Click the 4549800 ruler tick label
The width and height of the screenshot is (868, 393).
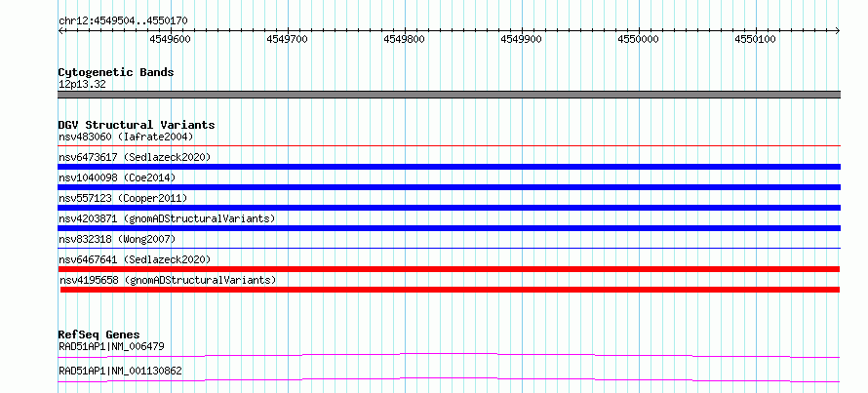tap(405, 39)
